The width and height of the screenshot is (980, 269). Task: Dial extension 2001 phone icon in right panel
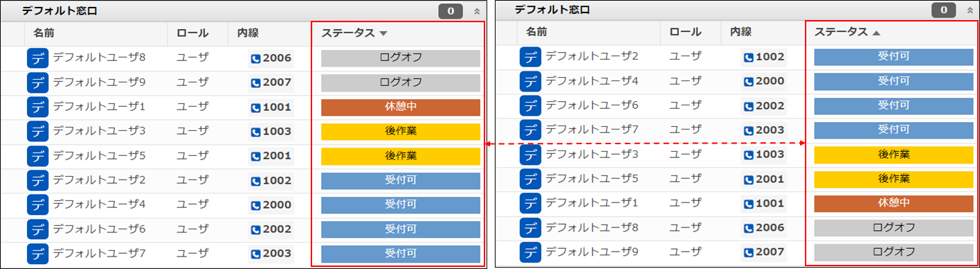click(x=748, y=180)
